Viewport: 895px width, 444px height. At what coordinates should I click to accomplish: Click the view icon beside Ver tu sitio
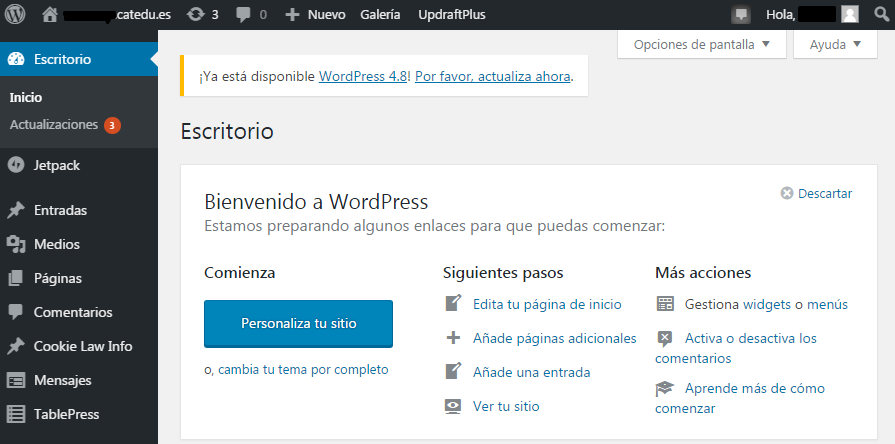(x=453, y=406)
